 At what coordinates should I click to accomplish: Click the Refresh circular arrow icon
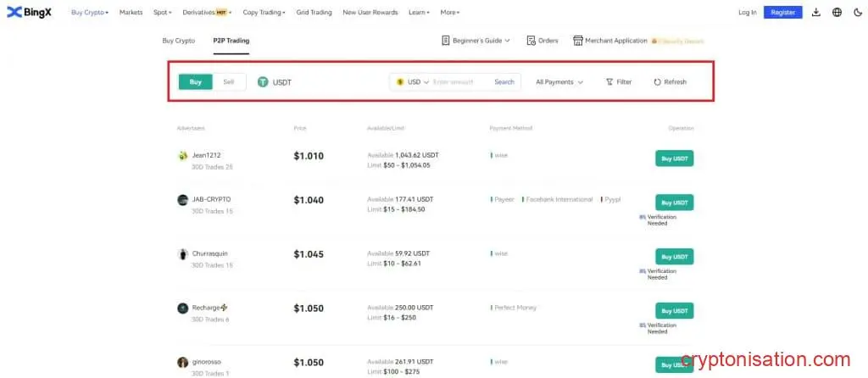point(658,82)
